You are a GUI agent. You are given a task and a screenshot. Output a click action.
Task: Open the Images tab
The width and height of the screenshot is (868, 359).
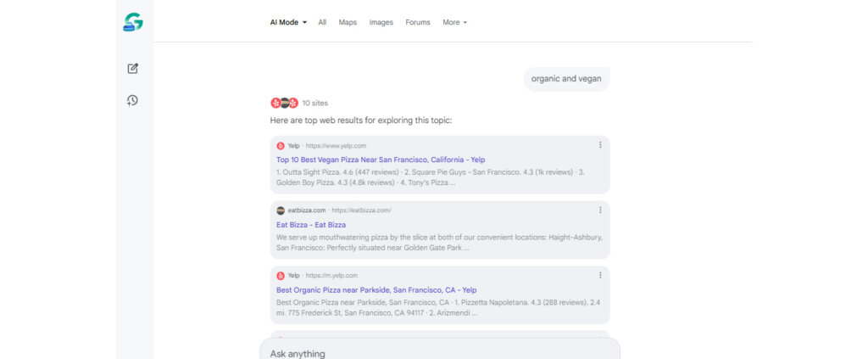[381, 22]
